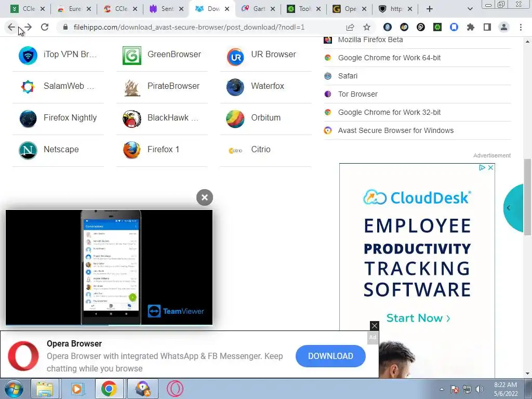Toggle the browser side panel icon
The image size is (532, 399).
click(x=487, y=27)
